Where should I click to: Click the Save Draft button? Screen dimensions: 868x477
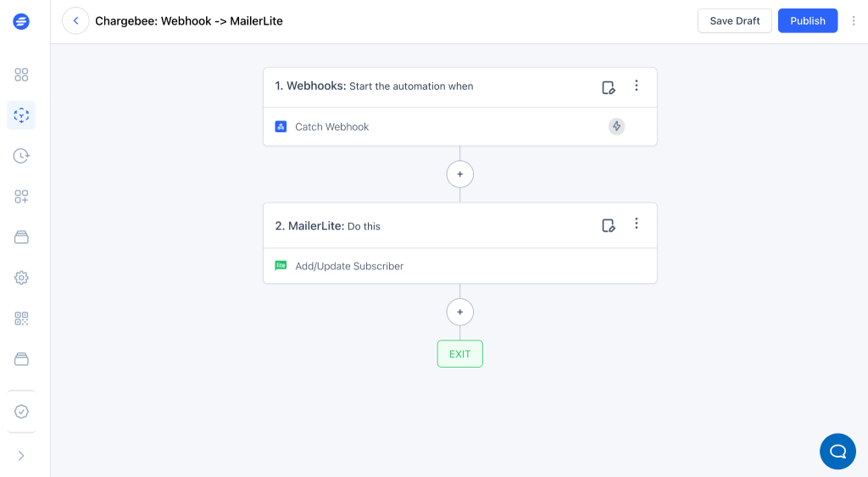(734, 21)
